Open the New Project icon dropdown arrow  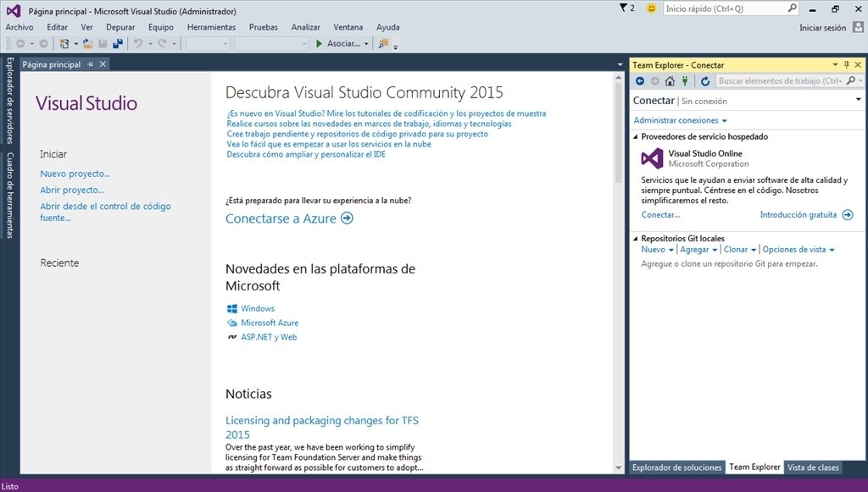(x=75, y=44)
